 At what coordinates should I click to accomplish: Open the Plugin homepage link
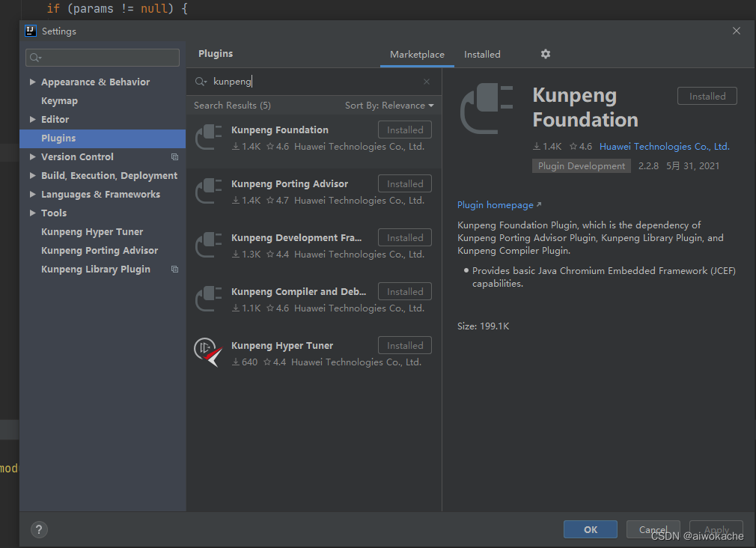click(x=499, y=205)
